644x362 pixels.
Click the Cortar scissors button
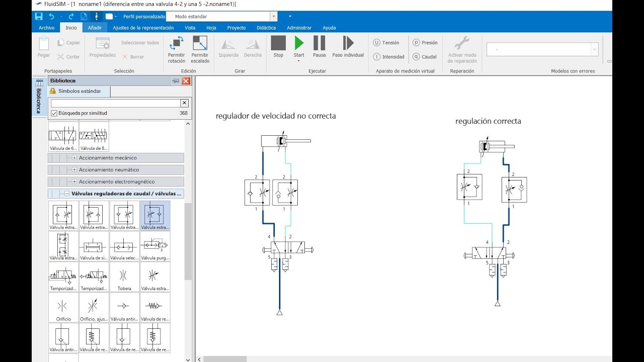tap(68, 57)
